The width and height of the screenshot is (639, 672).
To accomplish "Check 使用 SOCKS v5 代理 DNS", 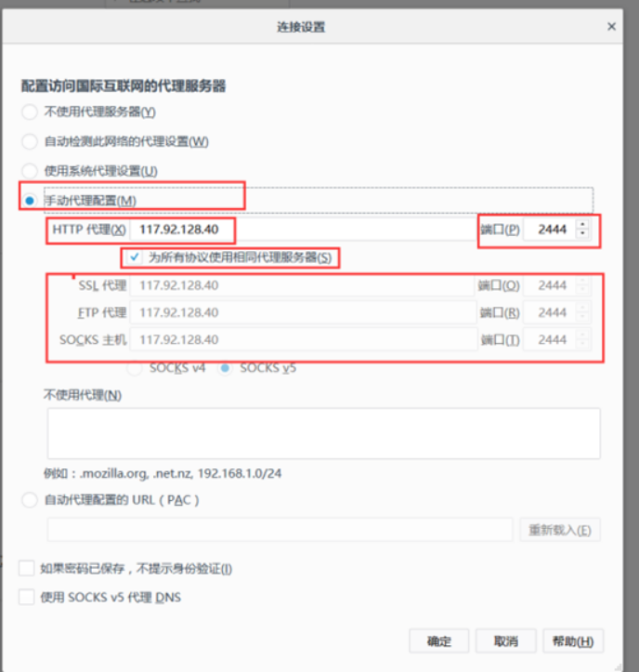I will [x=27, y=598].
